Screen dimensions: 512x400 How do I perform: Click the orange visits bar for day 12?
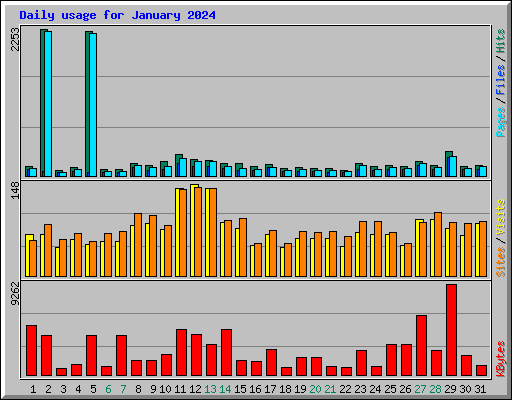point(198,232)
